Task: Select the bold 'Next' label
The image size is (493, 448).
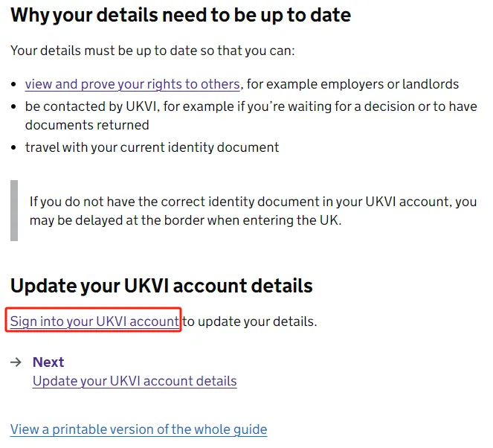Action: point(48,362)
